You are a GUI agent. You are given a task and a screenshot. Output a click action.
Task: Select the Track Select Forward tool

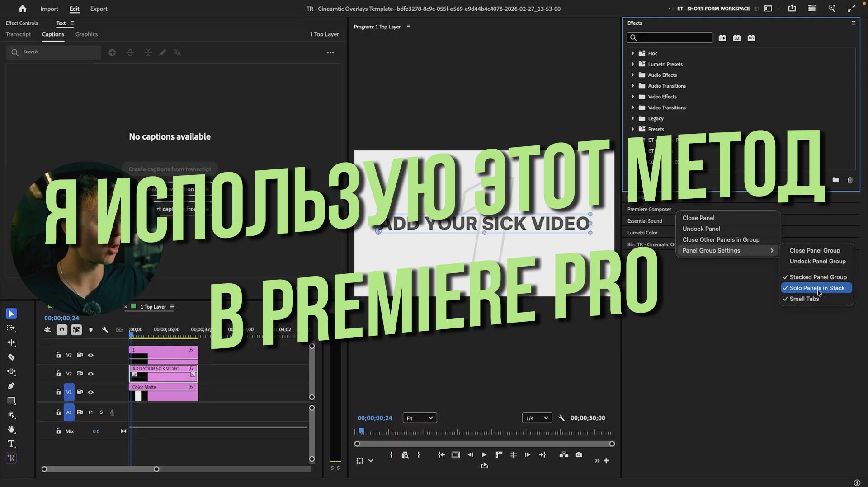[11, 329]
